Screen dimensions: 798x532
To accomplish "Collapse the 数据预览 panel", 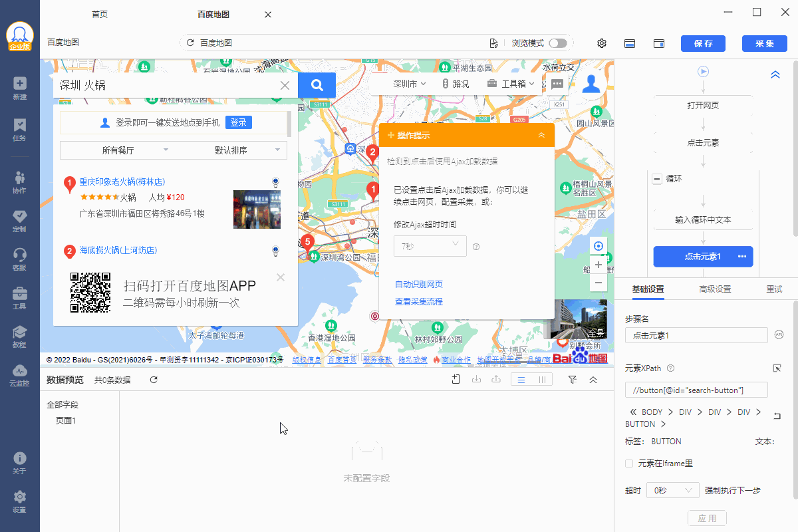I will coord(593,380).
